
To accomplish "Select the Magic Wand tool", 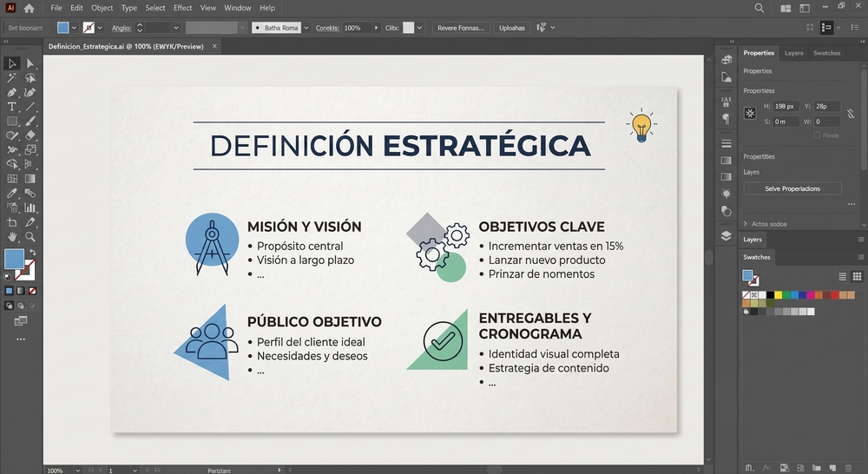I will tap(11, 78).
